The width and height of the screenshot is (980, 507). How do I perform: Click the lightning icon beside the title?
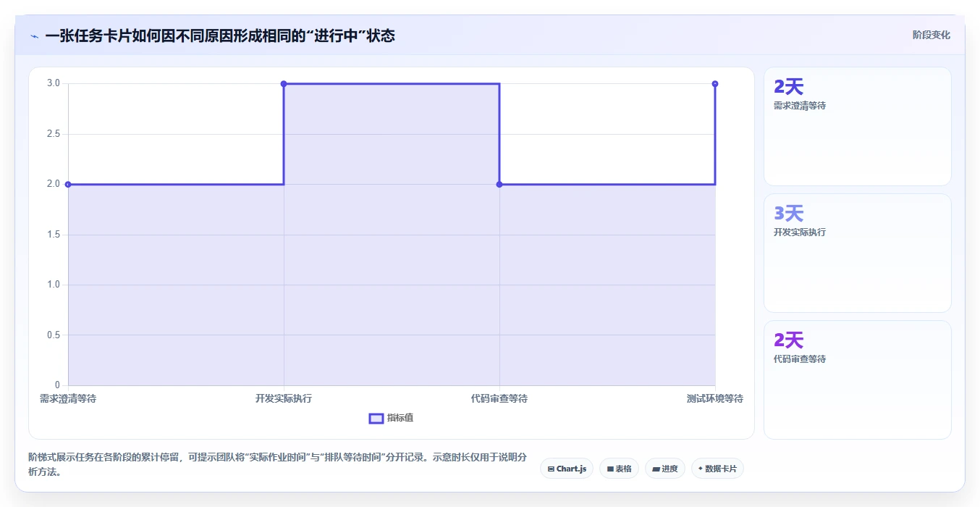click(34, 36)
